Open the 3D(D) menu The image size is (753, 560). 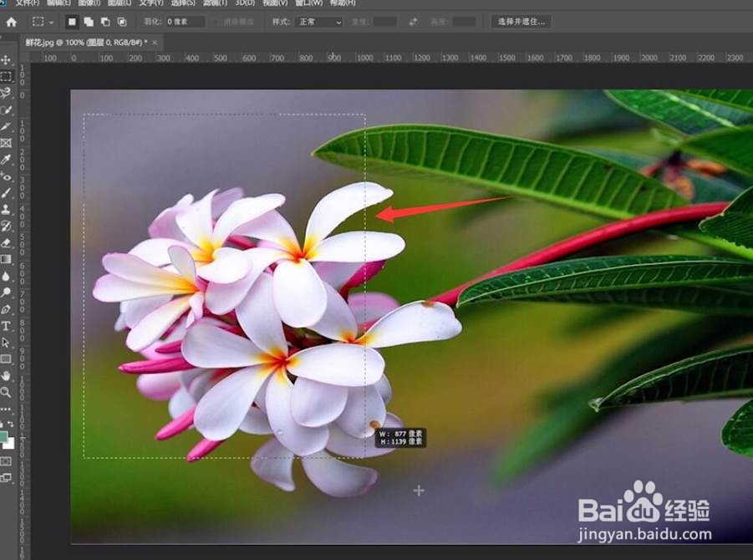(245, 3)
